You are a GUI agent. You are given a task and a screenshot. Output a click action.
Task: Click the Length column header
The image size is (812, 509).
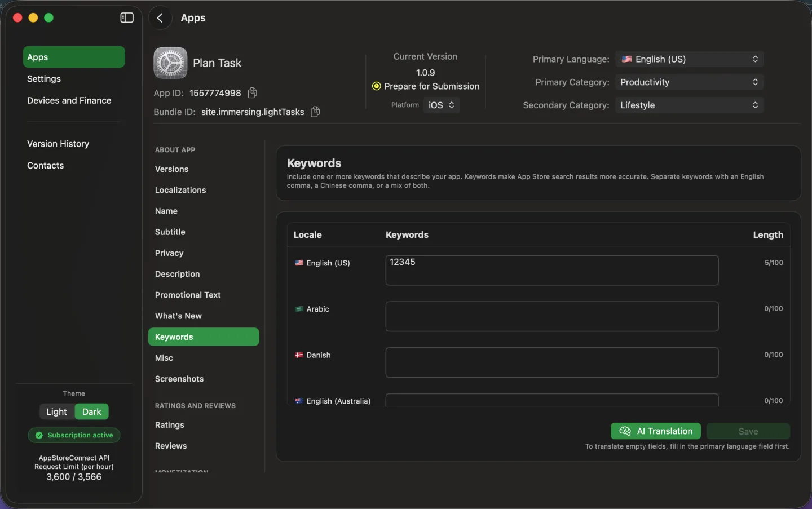click(768, 235)
